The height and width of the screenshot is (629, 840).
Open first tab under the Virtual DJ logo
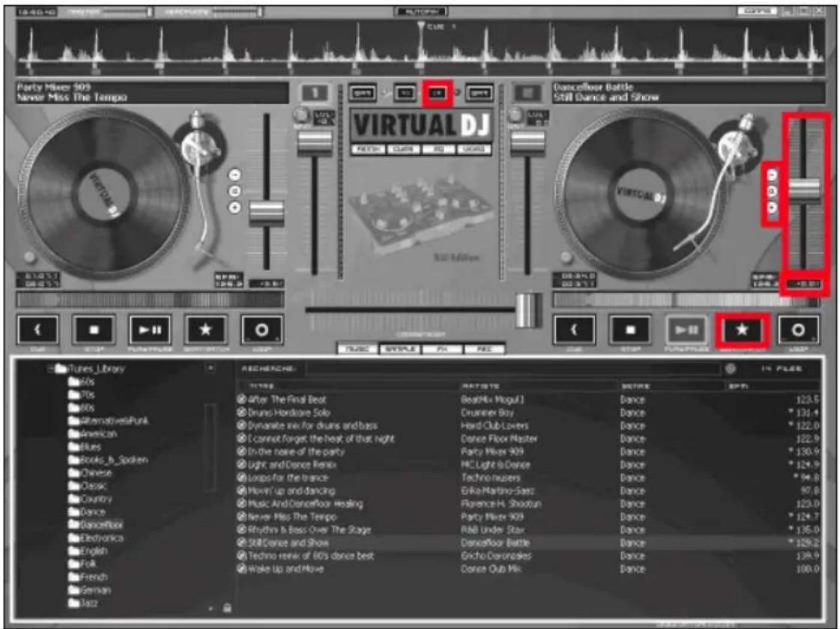pos(368,149)
